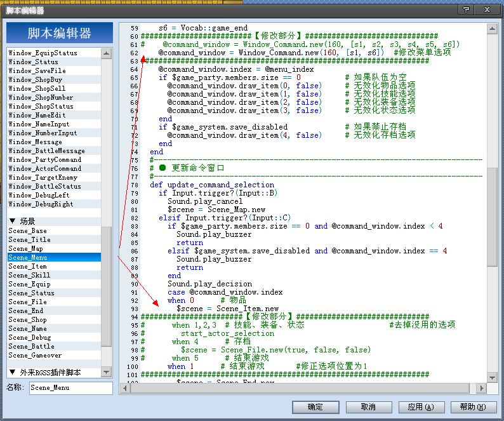Select Window_EquipStatus script
The width and height of the screenshot is (504, 421).
[54, 53]
